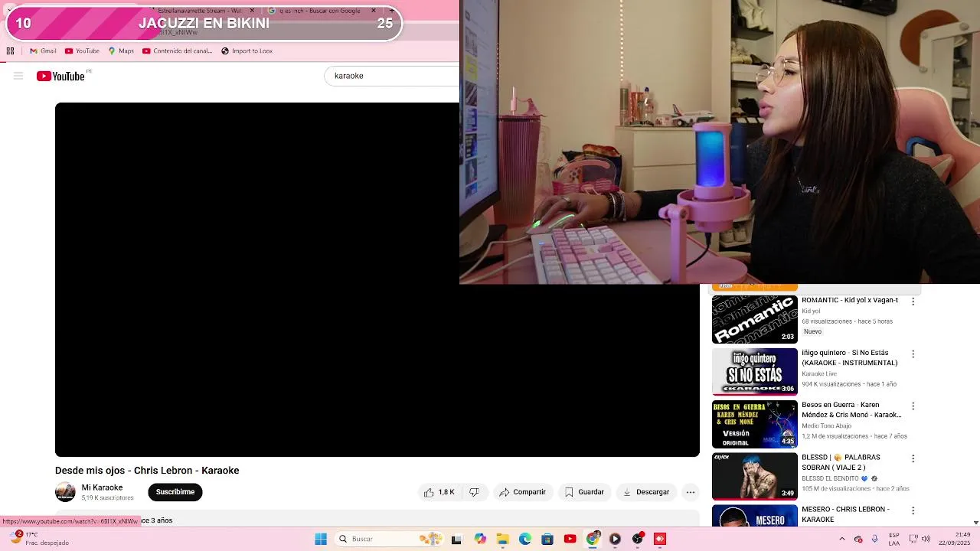Click 'Karaoke Live' channel name

819,373
